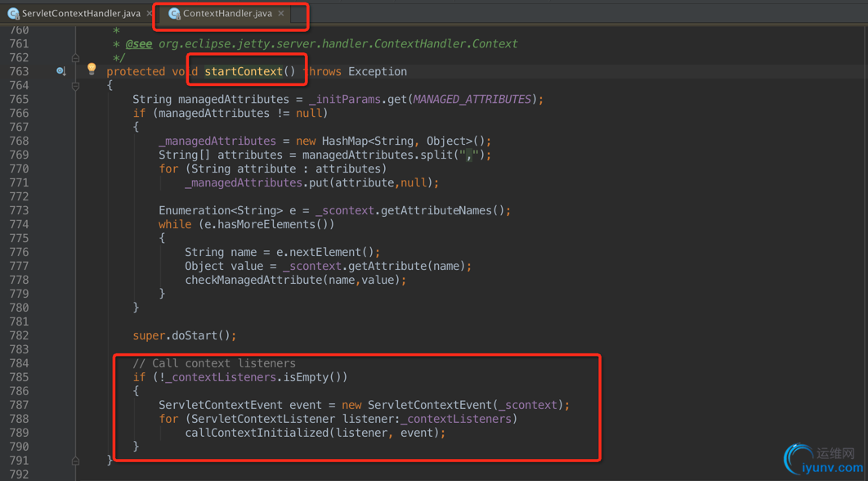This screenshot has width=868, height=481.
Task: Collapse the startContext method fold marker at line 764
Action: point(76,86)
